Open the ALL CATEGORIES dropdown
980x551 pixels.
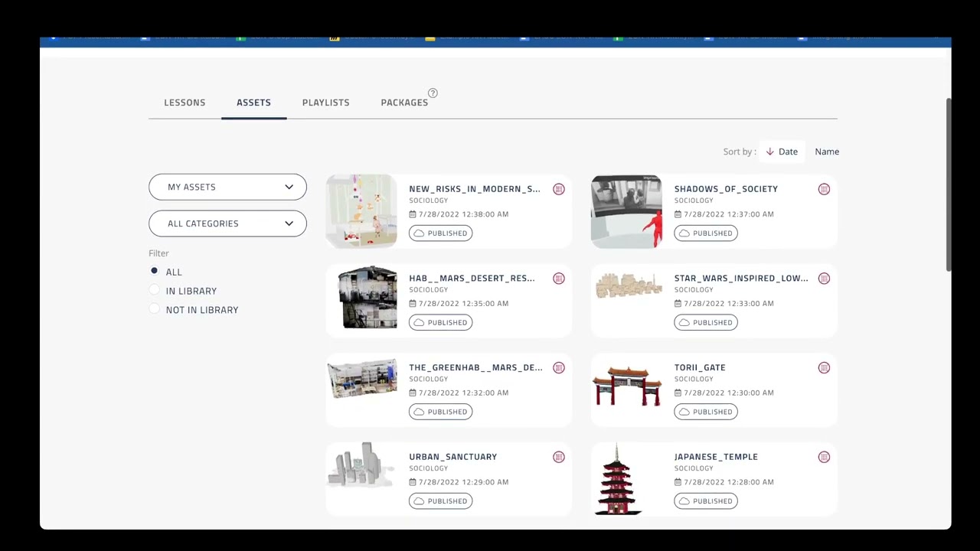point(227,223)
